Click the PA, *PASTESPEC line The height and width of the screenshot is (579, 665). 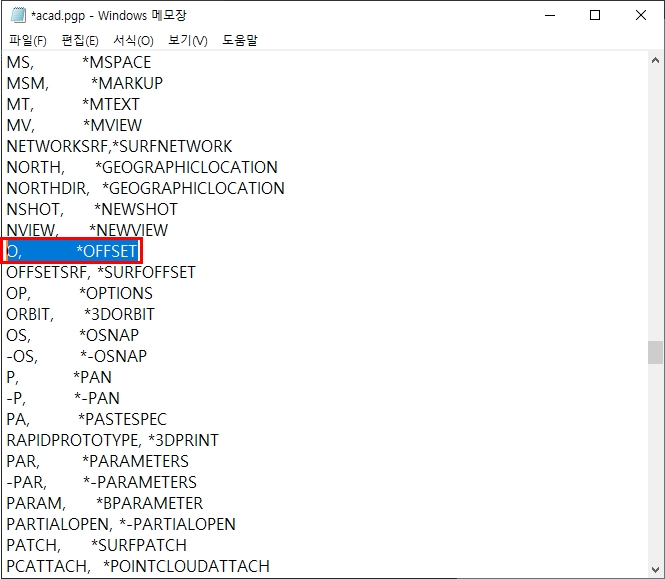(x=87, y=419)
